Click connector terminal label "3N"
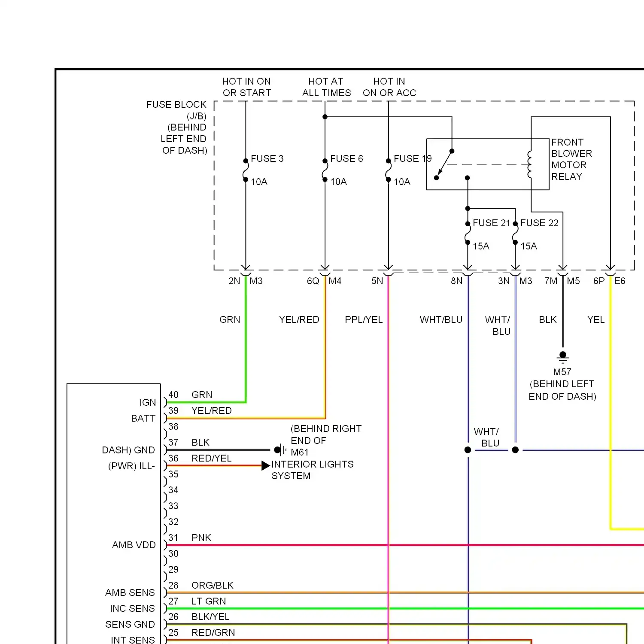Screen dimensions: 644x644 point(504,281)
